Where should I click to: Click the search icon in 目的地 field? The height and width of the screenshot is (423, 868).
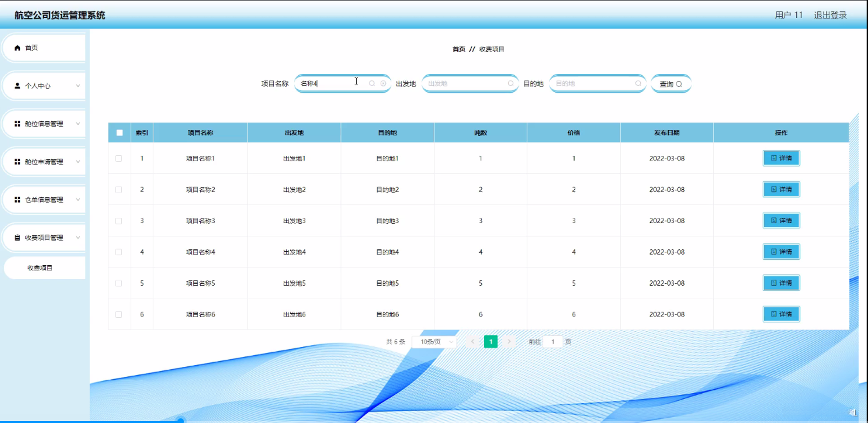coord(638,83)
